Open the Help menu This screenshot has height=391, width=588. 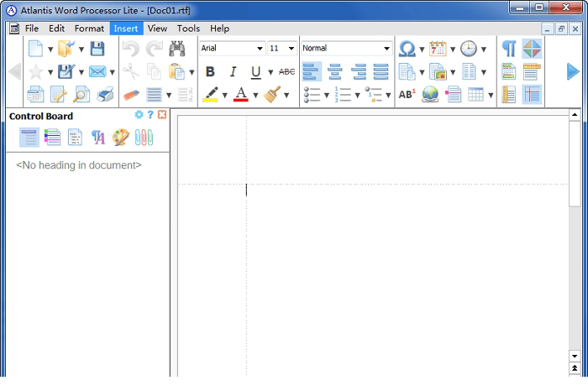219,29
